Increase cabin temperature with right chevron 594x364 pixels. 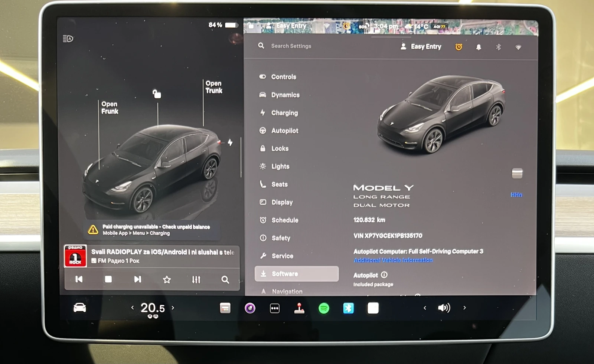pos(173,308)
